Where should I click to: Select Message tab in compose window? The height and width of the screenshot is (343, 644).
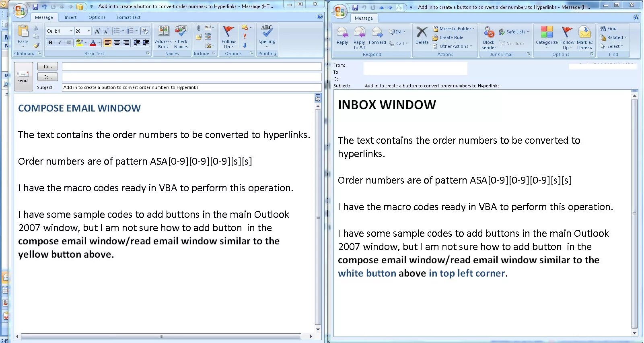point(44,17)
